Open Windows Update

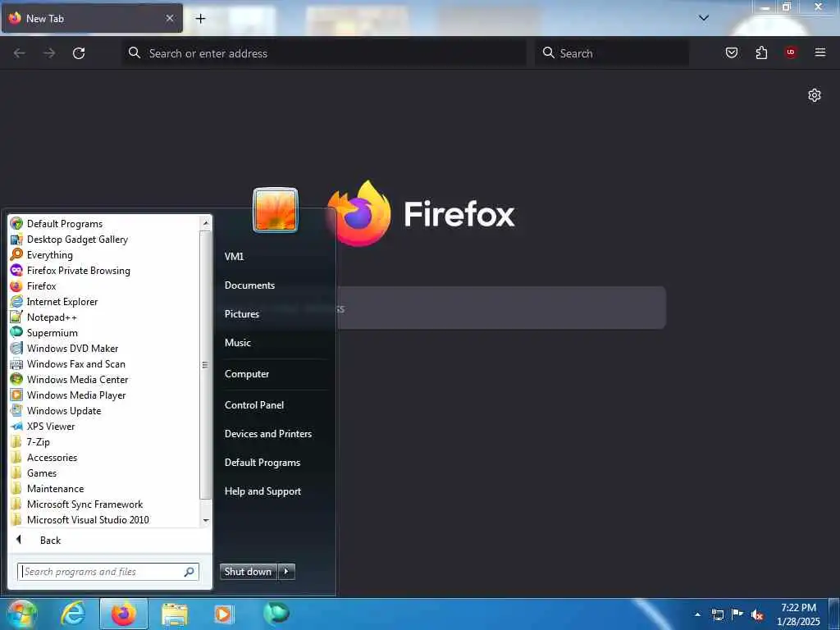coord(64,410)
